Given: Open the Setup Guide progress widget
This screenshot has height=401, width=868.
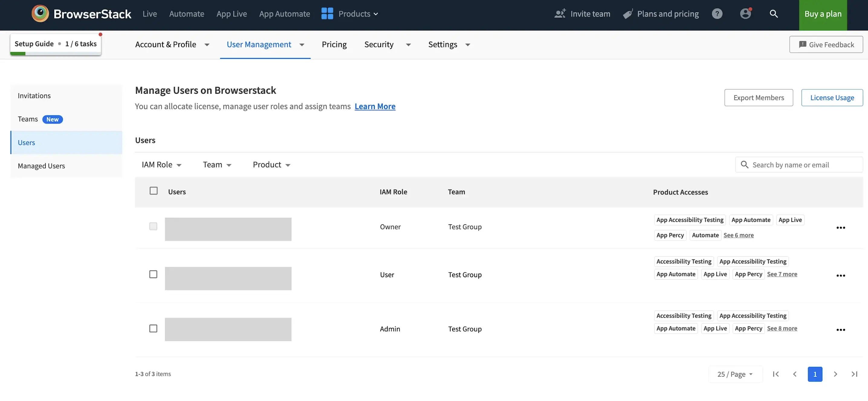Looking at the screenshot, I should [56, 44].
